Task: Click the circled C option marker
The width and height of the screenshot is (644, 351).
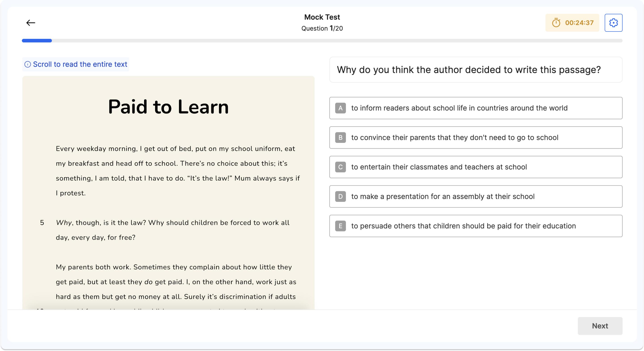Action: click(x=340, y=167)
